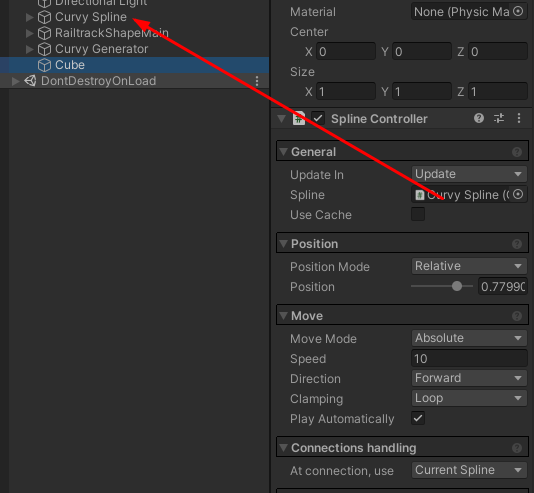
Task: Open Spline object picker circle
Action: click(518, 194)
